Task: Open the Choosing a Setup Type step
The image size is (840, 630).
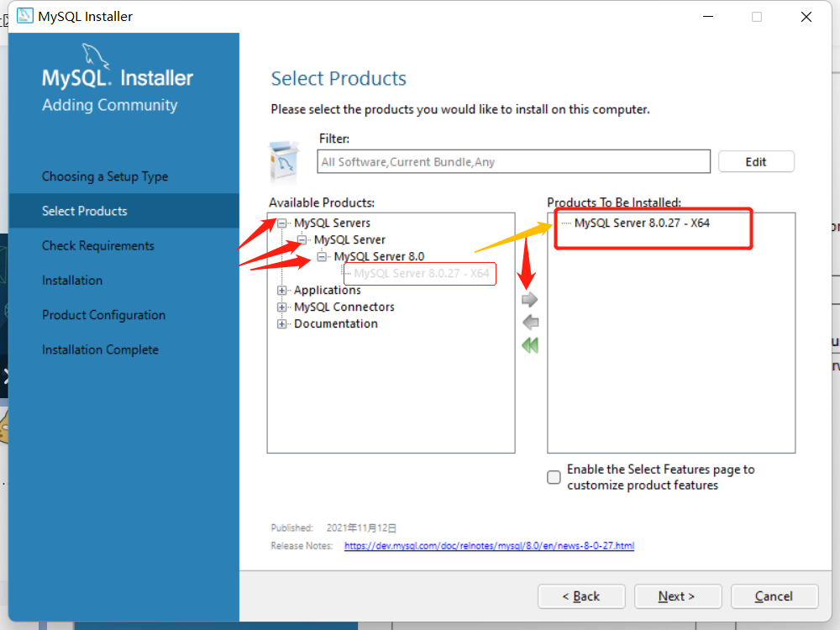Action: (105, 176)
